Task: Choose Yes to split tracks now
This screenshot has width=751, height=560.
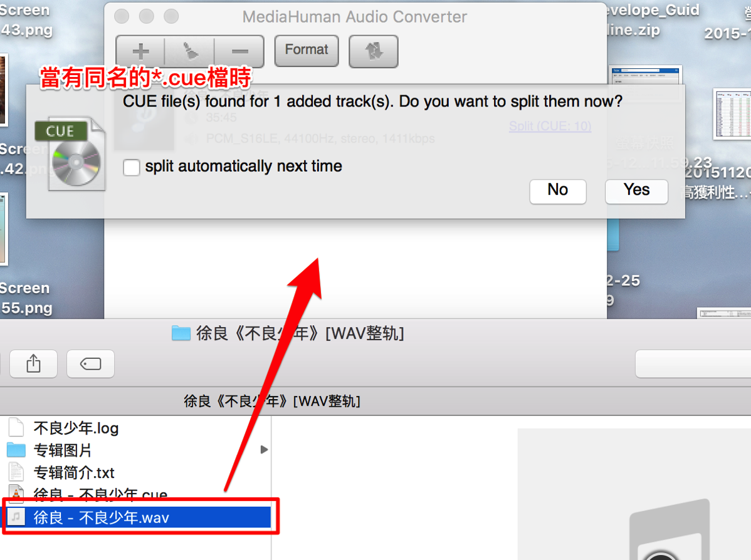Action: (636, 191)
